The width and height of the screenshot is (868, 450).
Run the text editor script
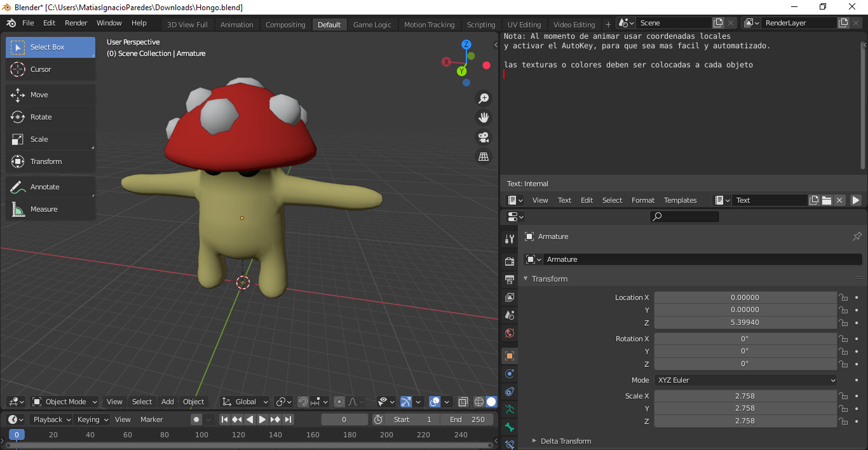pos(857,200)
